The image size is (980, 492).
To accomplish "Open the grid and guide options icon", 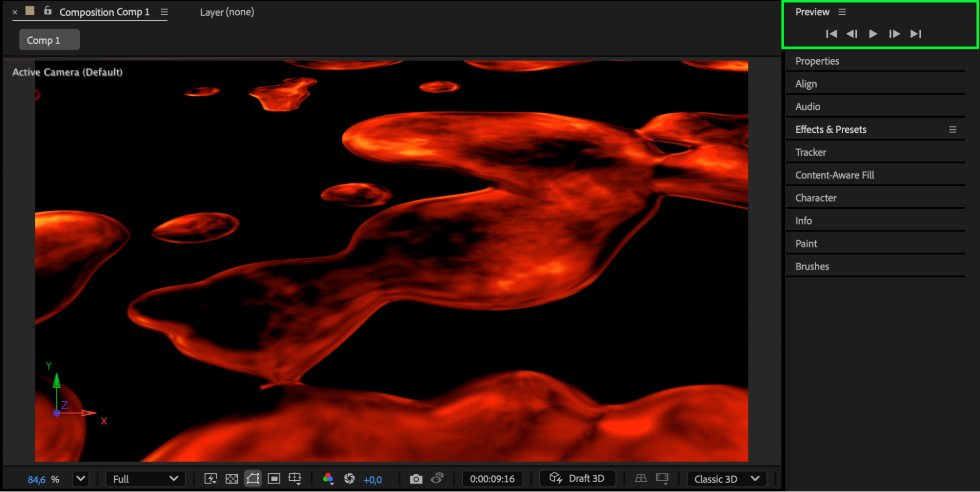I will (x=295, y=479).
